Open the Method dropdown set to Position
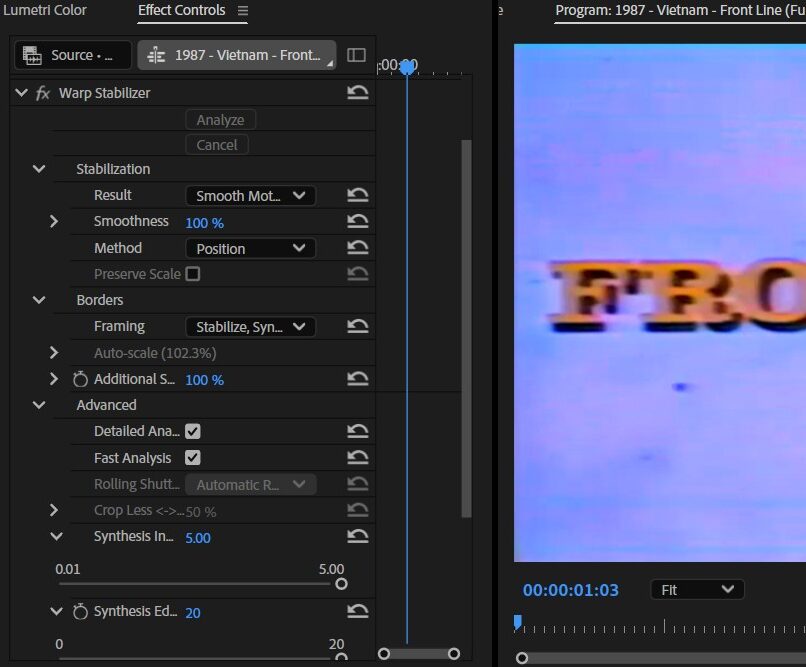 250,248
